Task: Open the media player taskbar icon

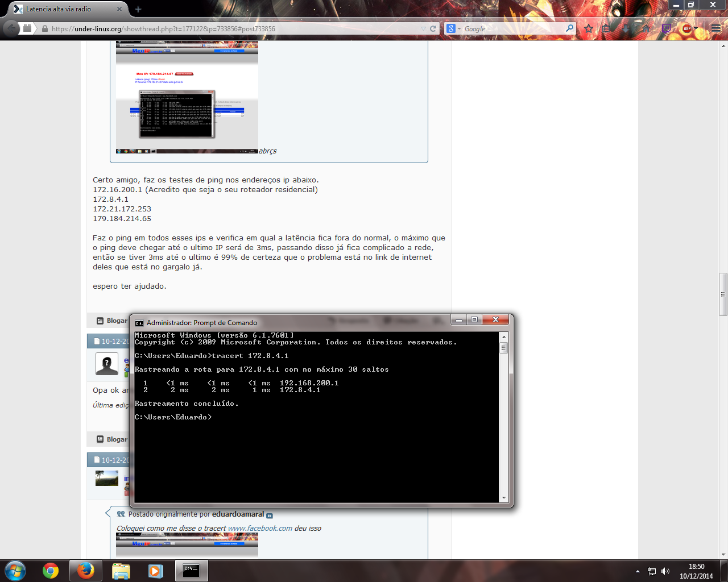Action: tap(156, 571)
